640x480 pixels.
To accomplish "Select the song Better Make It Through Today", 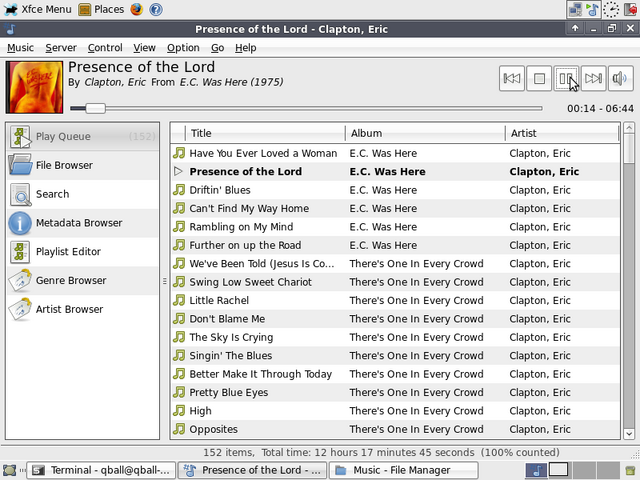I will pyautogui.click(x=395, y=374).
